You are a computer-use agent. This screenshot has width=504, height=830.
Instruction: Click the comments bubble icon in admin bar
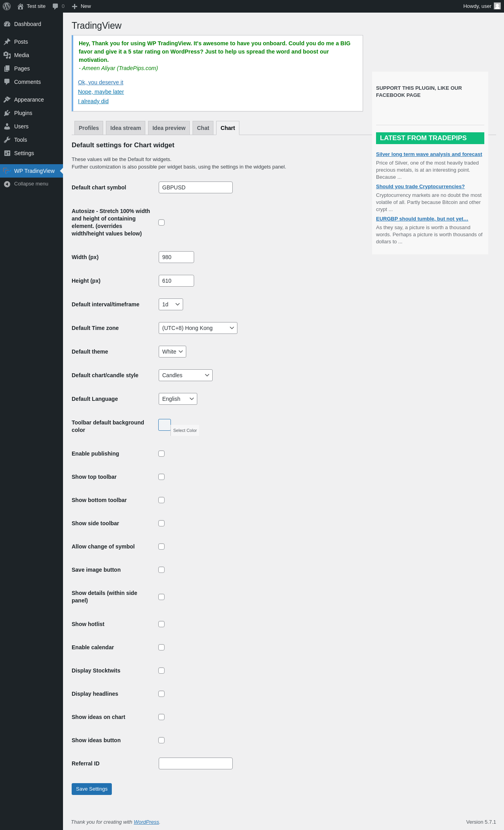click(x=55, y=6)
